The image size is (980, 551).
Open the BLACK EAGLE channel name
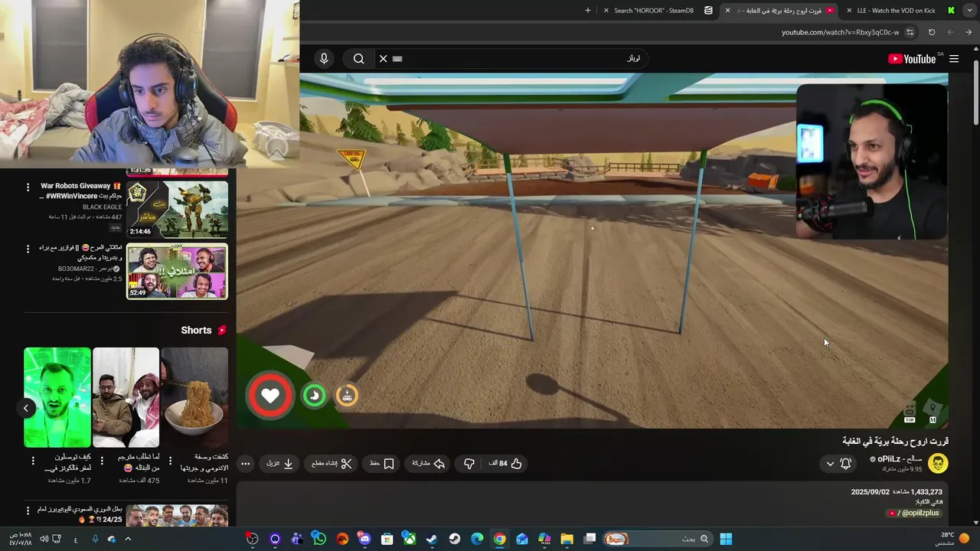pyautogui.click(x=102, y=207)
